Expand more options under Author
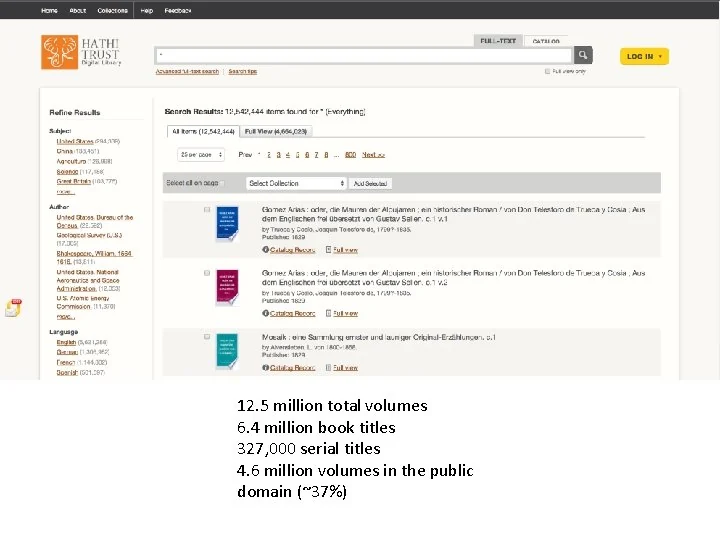Screen dimensions: 720x540 coord(65,316)
